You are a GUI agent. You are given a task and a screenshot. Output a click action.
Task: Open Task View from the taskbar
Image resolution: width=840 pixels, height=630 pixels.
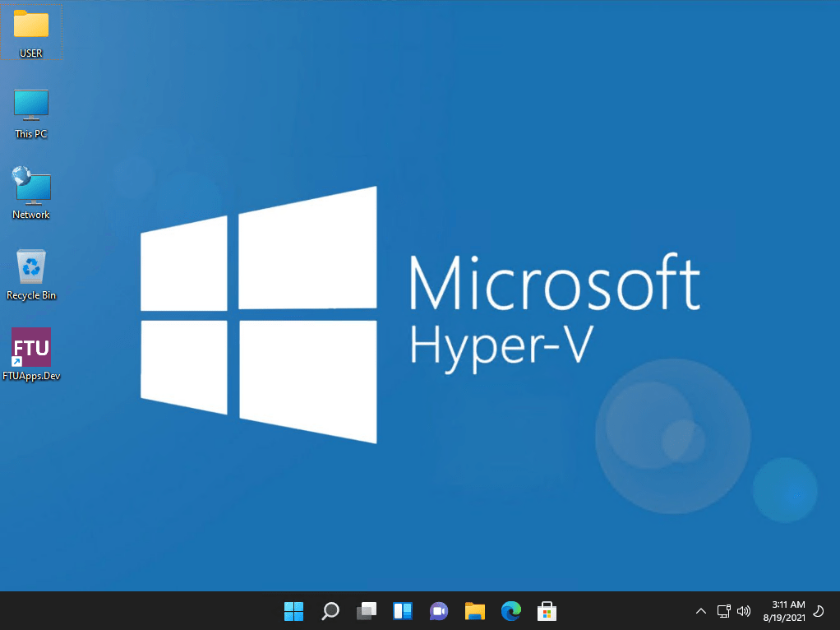tap(367, 611)
